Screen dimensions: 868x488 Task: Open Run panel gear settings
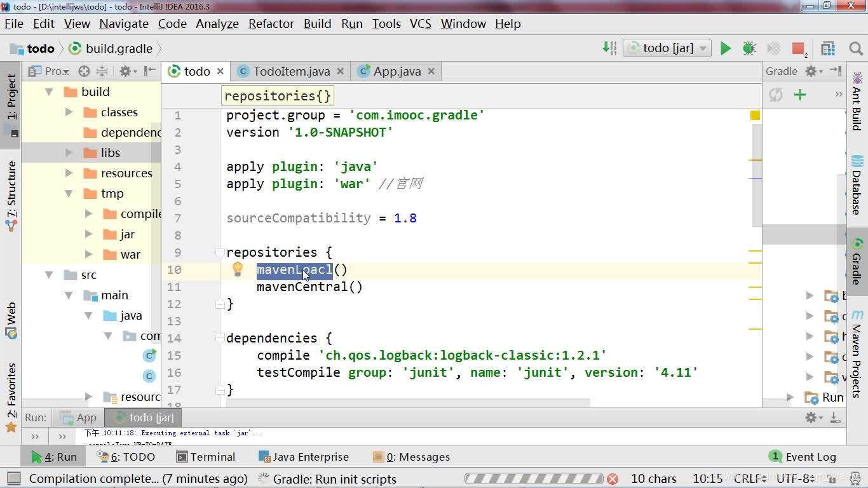(x=813, y=417)
